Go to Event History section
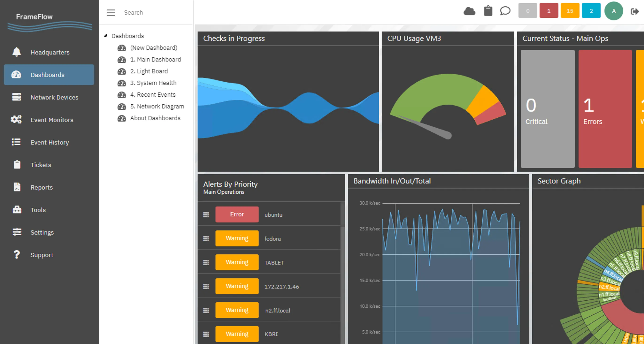Image resolution: width=644 pixels, height=344 pixels. coord(50,142)
